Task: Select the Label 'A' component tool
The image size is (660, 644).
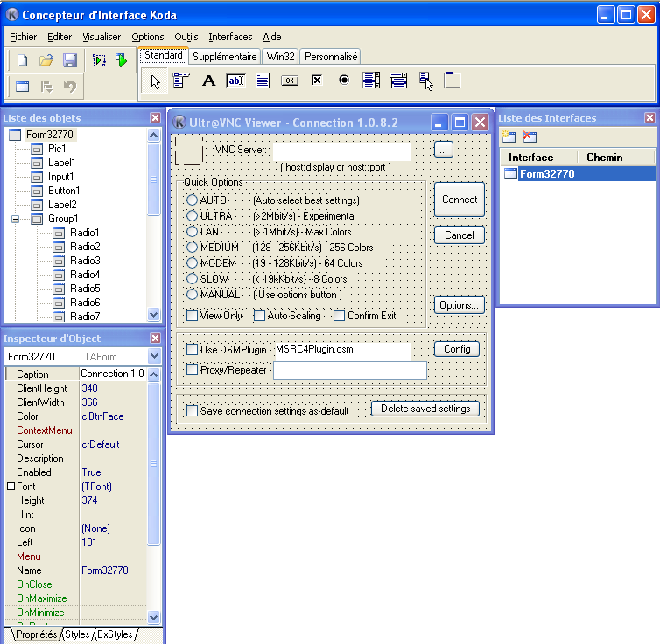Action: click(x=208, y=80)
